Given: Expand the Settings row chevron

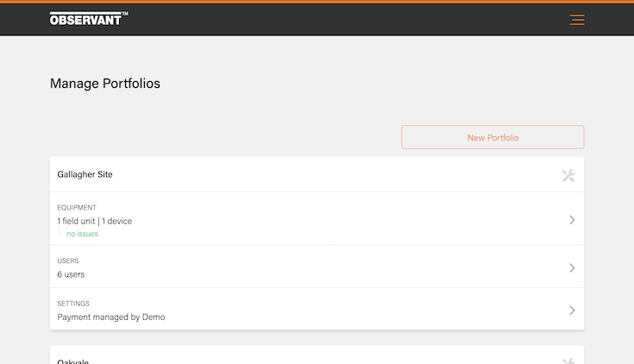Looking at the screenshot, I should point(571,310).
